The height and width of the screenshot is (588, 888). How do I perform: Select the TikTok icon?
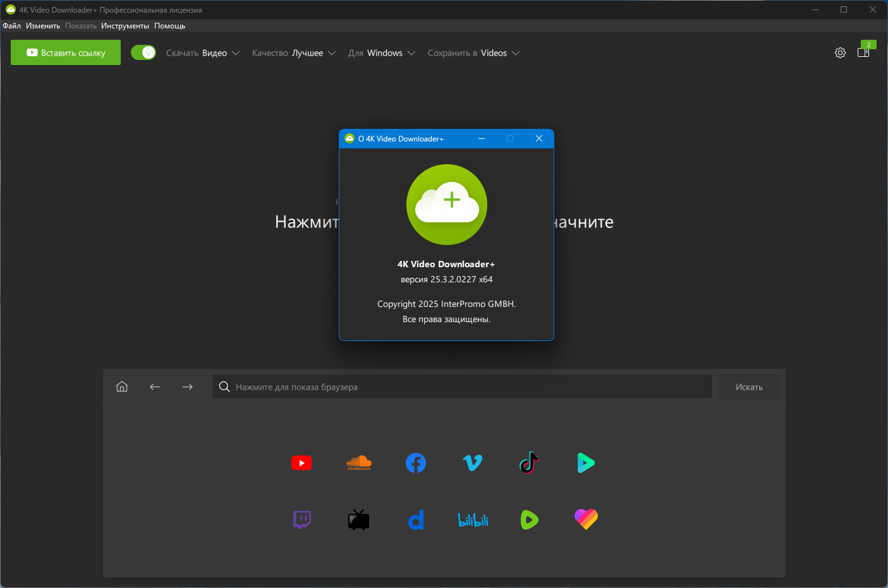530,463
